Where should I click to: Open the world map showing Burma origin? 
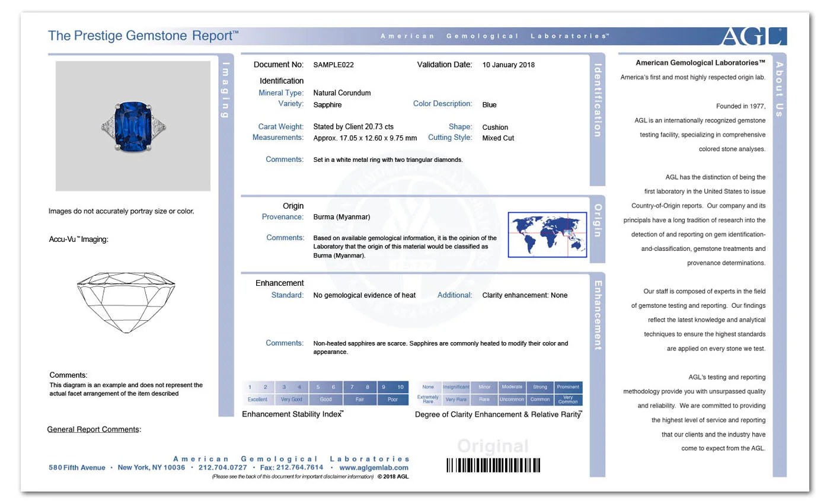tap(547, 235)
